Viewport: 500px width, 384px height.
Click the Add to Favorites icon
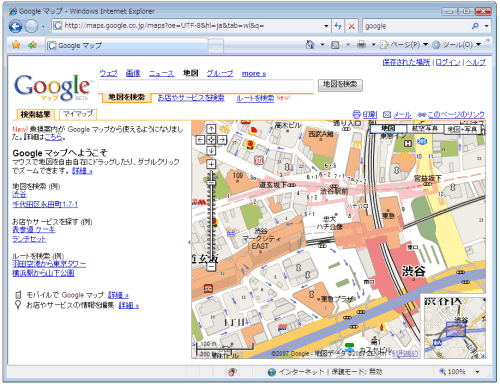point(32,45)
